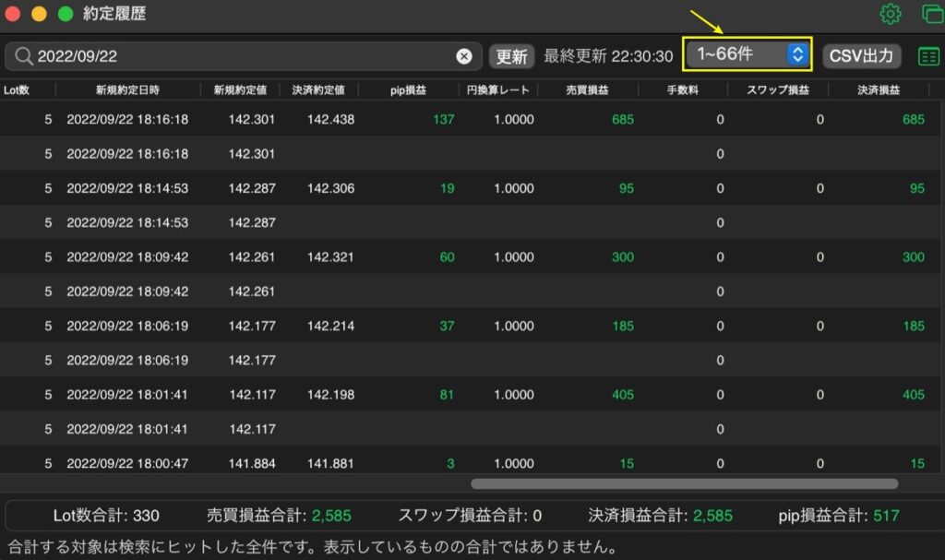Screen dimensions: 945x560
Task: Clear the search field with X icon
Action: (464, 56)
